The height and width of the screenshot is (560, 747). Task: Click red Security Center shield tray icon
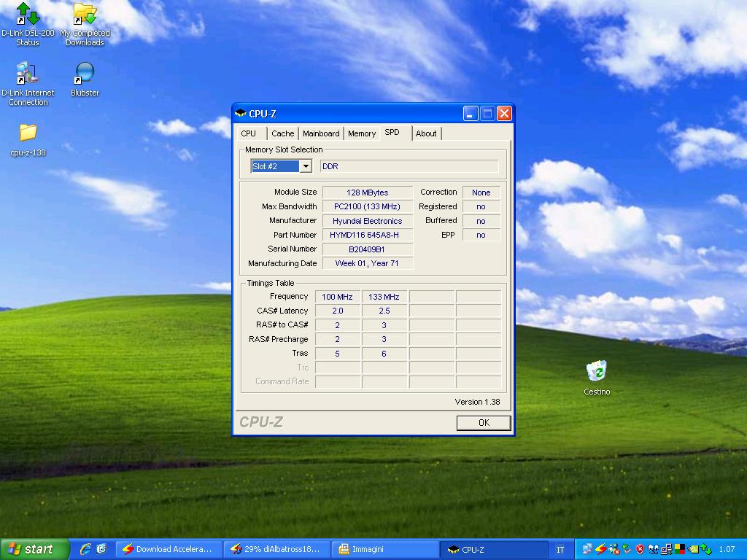640,548
